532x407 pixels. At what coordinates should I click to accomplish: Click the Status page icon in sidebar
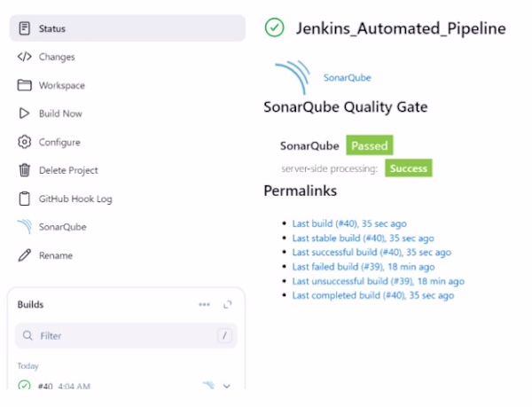tap(25, 28)
